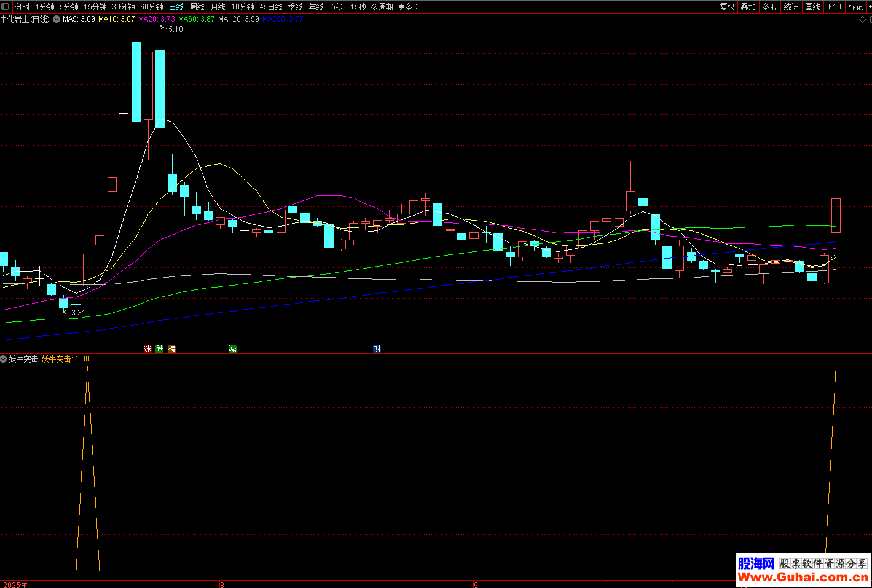Image resolution: width=872 pixels, height=588 pixels.
Task: Expand the 中化岩土 main chart indicator dropdown
Action: point(57,19)
